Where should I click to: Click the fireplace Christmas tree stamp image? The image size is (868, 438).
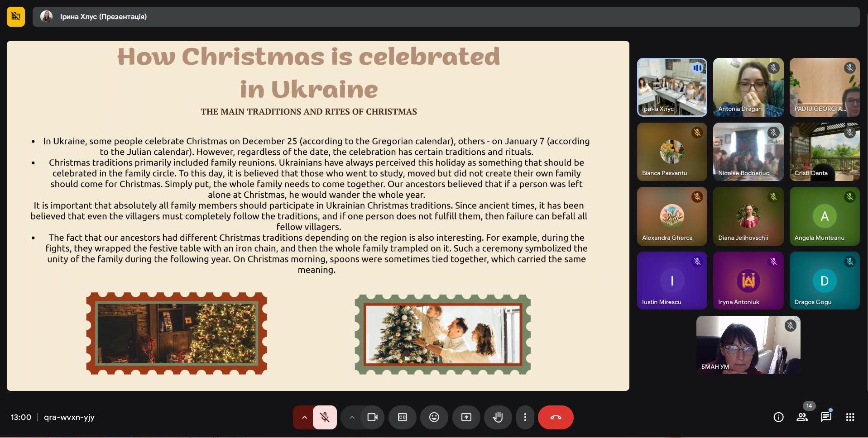177,333
